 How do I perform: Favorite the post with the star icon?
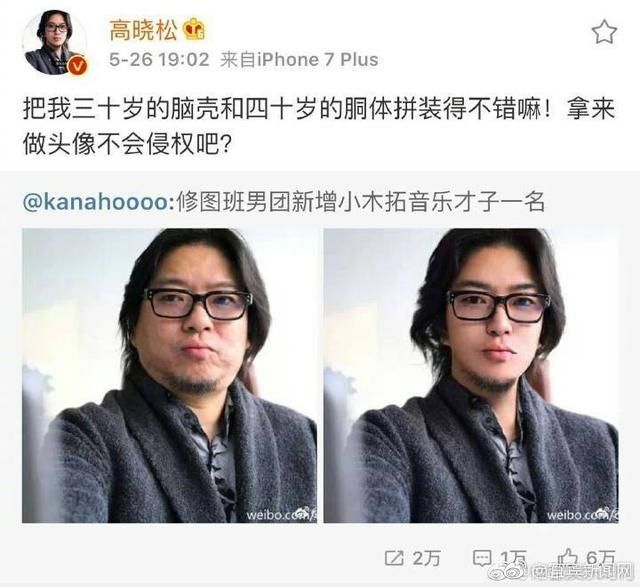pos(604,33)
